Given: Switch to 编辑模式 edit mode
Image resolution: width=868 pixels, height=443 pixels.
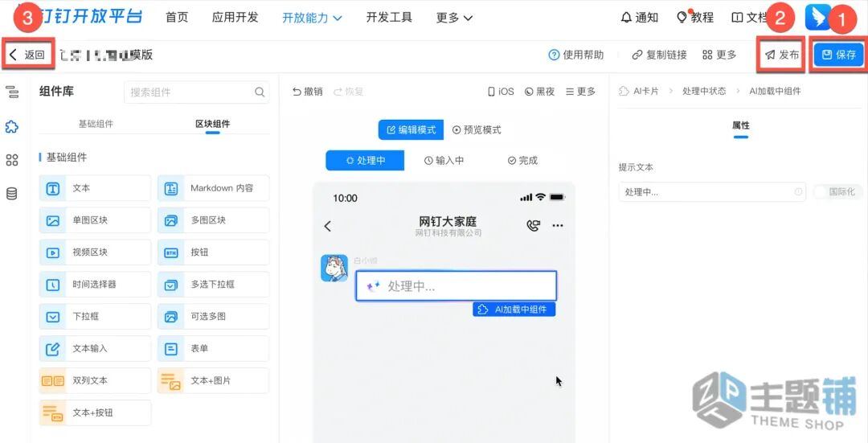Looking at the screenshot, I should click(411, 129).
